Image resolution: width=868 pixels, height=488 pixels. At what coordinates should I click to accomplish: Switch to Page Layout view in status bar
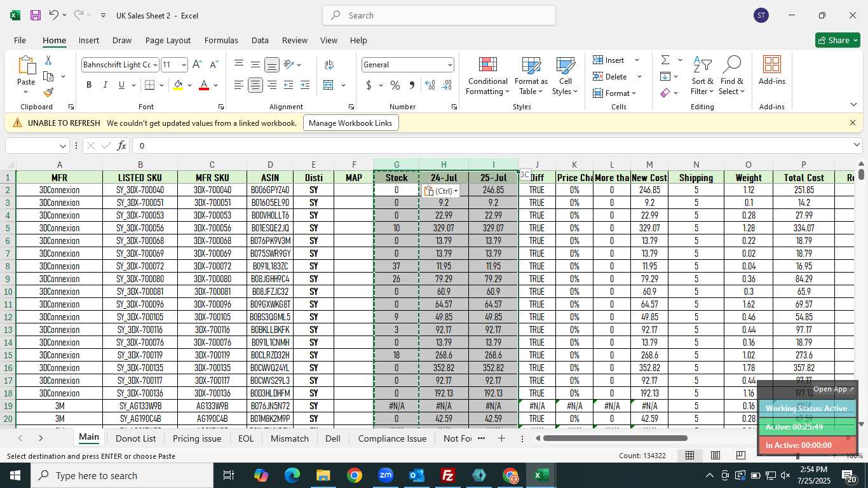715,455
